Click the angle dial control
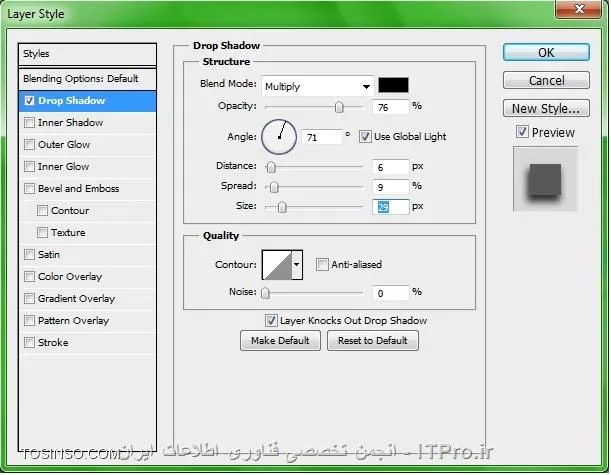The image size is (611, 475). [x=279, y=135]
